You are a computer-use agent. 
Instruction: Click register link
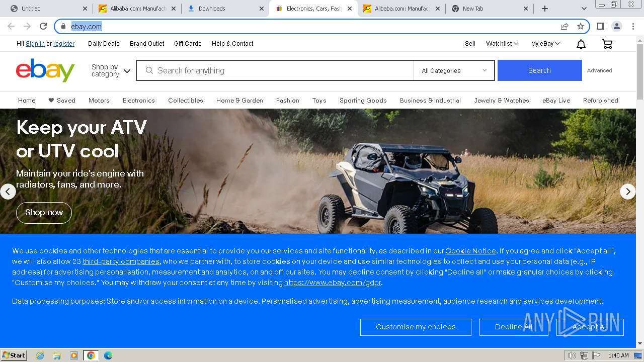pos(64,44)
